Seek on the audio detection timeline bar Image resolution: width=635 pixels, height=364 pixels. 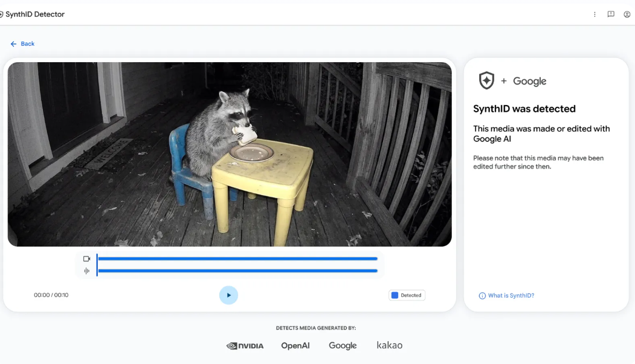pos(237,271)
